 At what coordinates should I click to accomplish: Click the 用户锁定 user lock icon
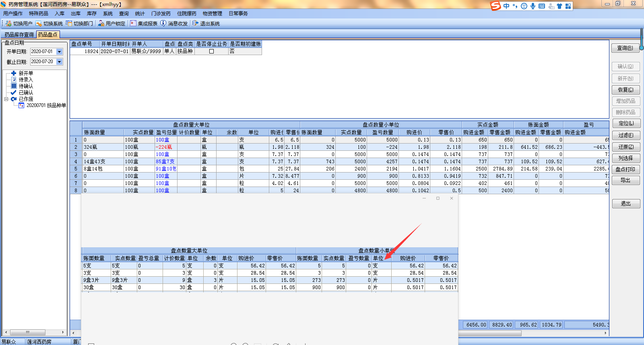click(x=101, y=23)
